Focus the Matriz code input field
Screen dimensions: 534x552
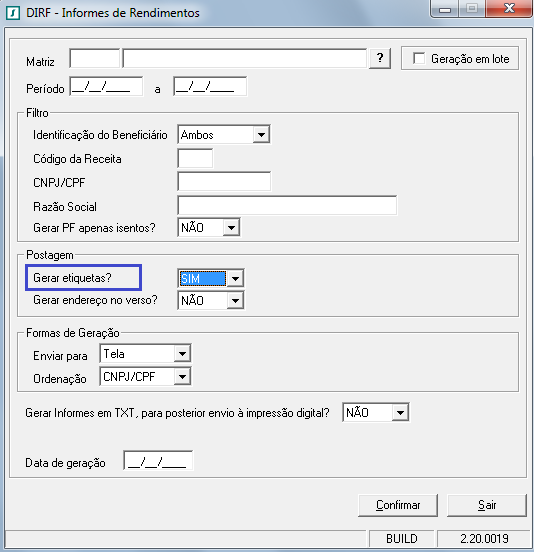[x=95, y=58]
